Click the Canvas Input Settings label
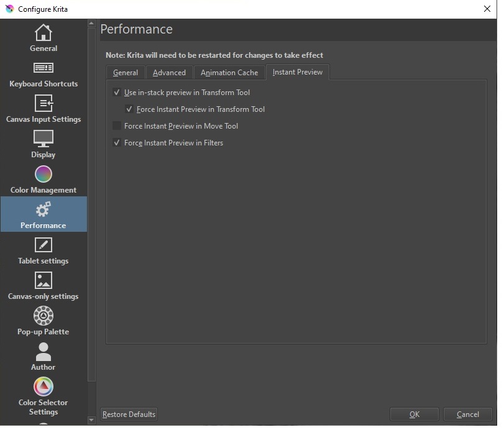 pyautogui.click(x=44, y=121)
